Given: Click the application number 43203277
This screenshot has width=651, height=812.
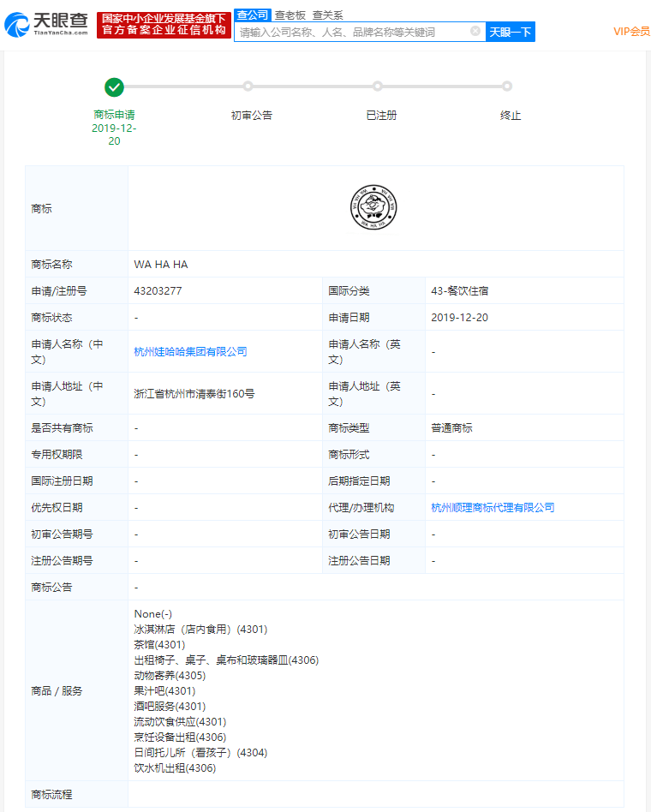Looking at the screenshot, I should (x=158, y=291).
